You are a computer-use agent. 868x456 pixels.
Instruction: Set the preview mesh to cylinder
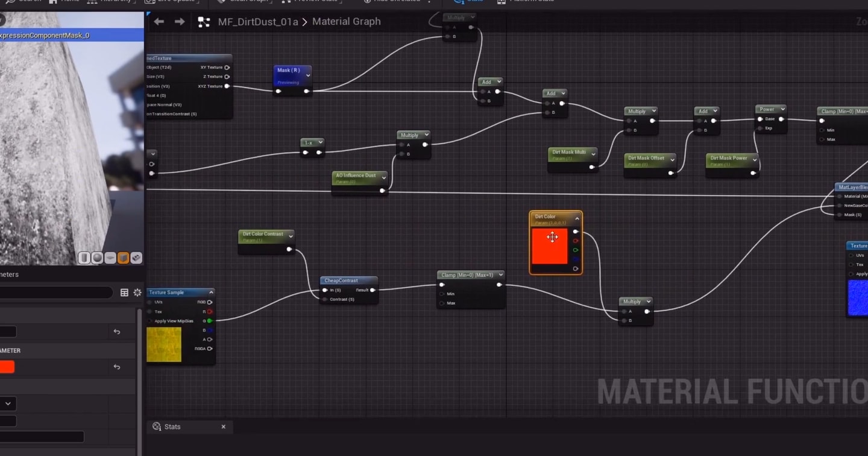[84, 258]
